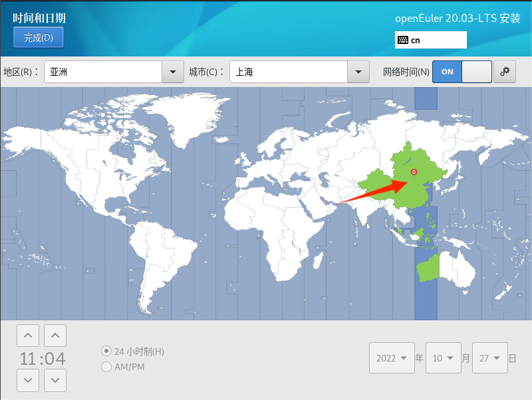Open network time settings gear icon
This screenshot has width=532, height=400.
point(505,72)
